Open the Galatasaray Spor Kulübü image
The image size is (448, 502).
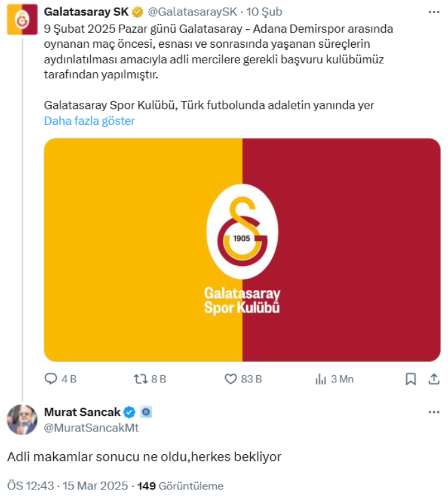242,250
